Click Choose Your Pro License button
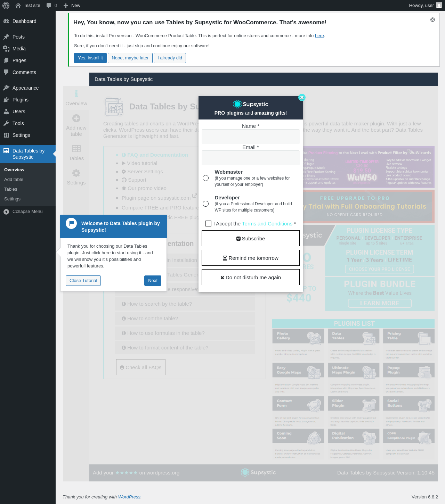The width and height of the screenshot is (445, 504). click(379, 269)
